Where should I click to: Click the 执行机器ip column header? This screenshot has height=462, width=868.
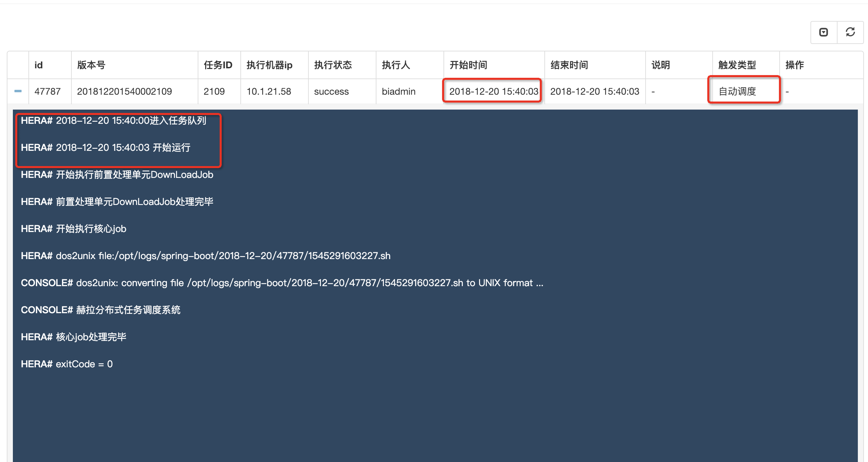(x=269, y=65)
